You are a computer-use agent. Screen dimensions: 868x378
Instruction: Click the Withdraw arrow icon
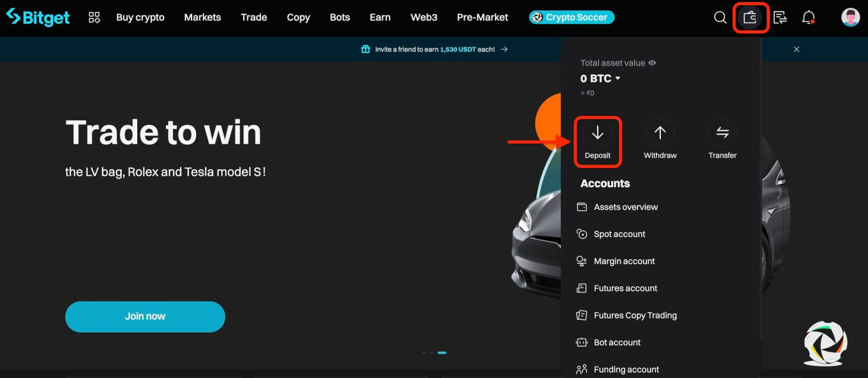pyautogui.click(x=660, y=133)
